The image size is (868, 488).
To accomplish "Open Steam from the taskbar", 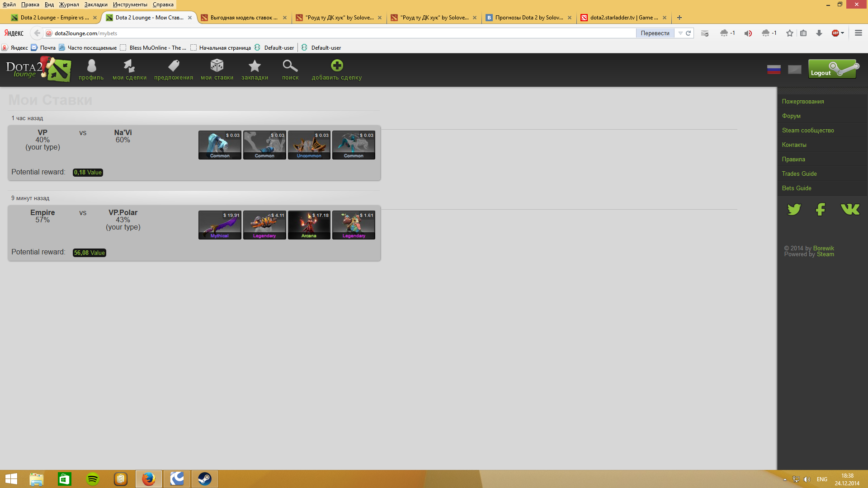I will (x=205, y=479).
